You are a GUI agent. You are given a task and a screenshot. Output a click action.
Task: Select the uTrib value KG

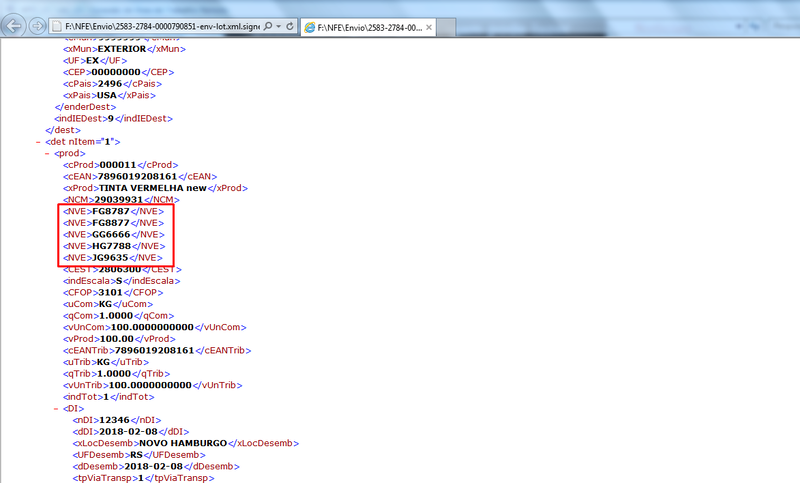point(103,362)
